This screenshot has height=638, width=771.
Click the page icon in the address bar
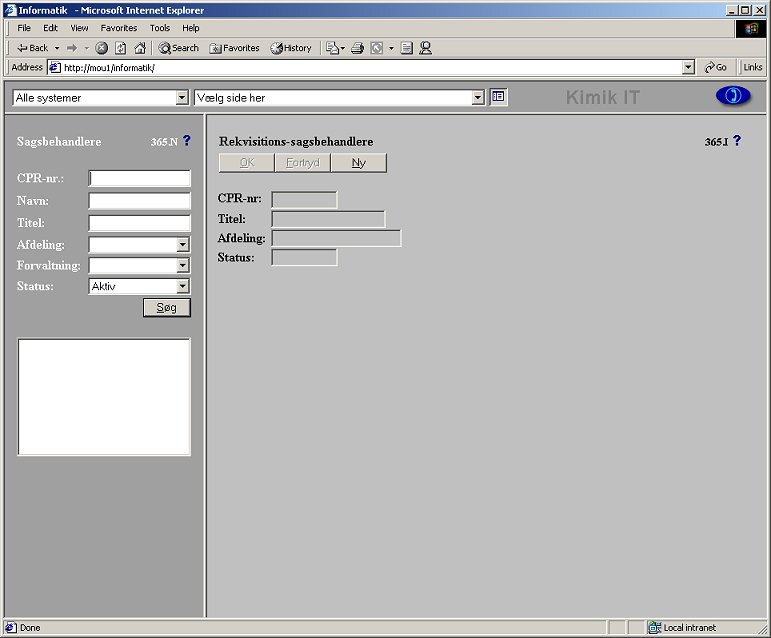(55, 67)
